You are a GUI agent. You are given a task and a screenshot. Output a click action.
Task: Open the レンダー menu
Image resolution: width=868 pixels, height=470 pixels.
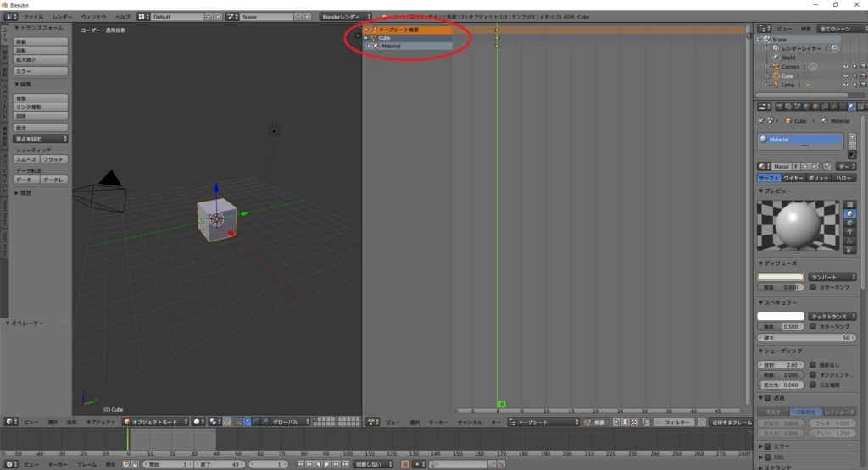pos(62,17)
